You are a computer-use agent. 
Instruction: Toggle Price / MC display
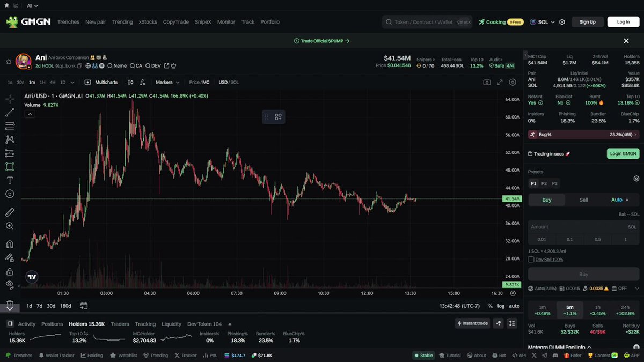coord(199,82)
